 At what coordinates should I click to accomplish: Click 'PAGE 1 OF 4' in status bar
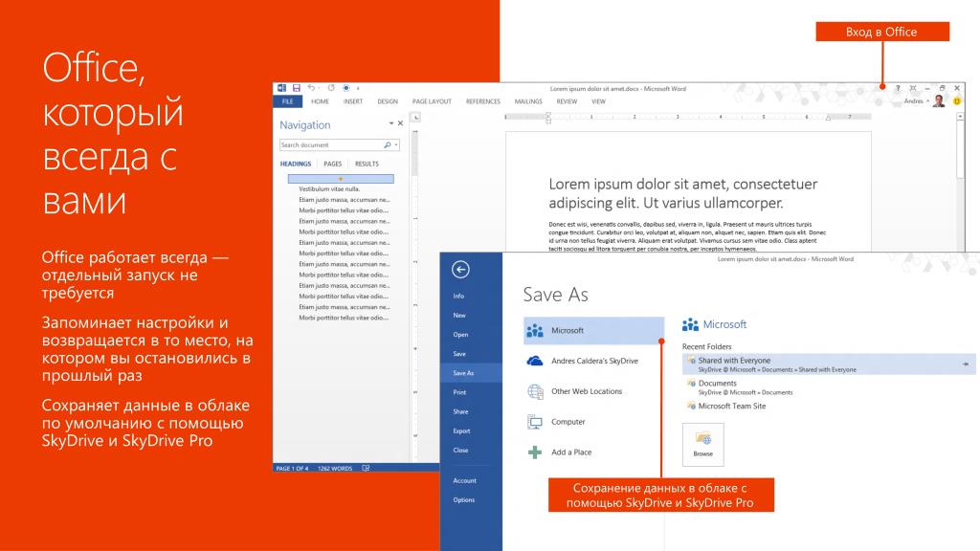click(x=292, y=468)
